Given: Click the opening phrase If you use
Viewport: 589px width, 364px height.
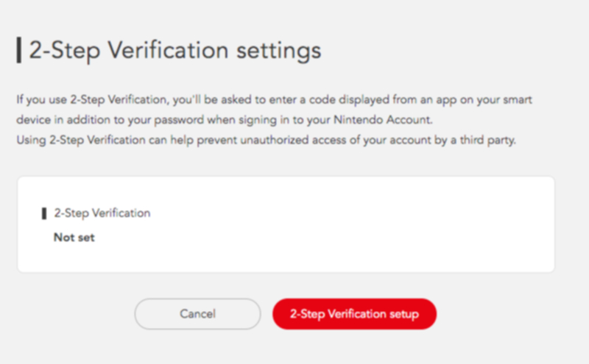Looking at the screenshot, I should [x=42, y=100].
